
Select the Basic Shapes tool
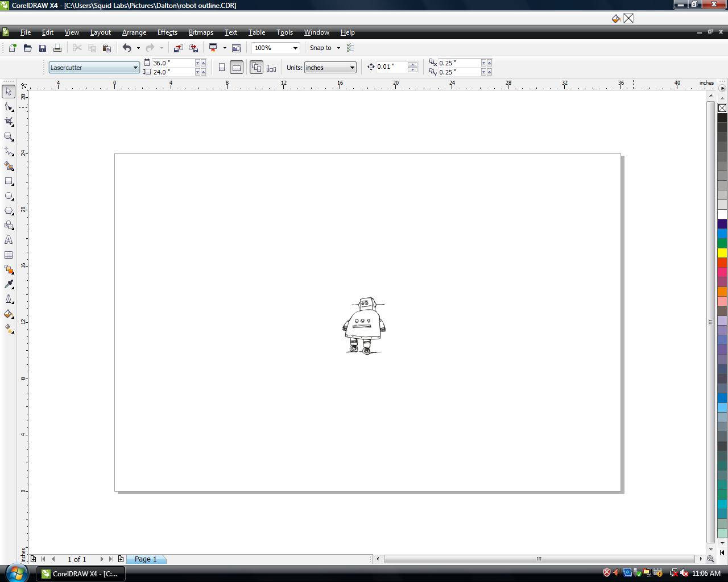coord(9,226)
